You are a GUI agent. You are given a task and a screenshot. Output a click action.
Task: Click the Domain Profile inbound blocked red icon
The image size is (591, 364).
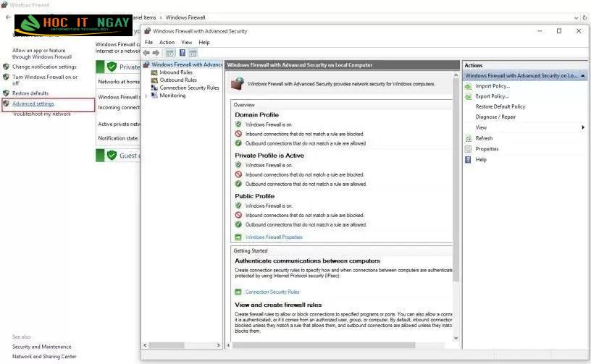coord(238,134)
